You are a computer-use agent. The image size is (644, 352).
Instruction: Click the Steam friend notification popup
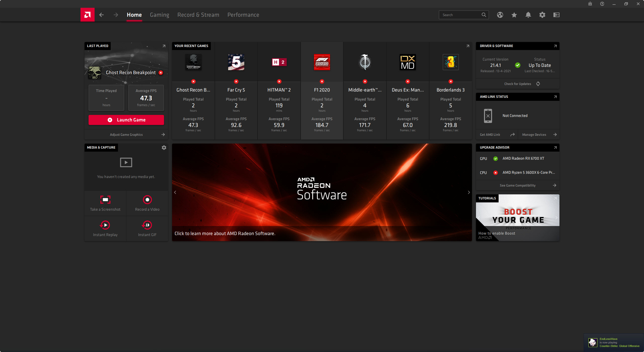click(x=614, y=342)
